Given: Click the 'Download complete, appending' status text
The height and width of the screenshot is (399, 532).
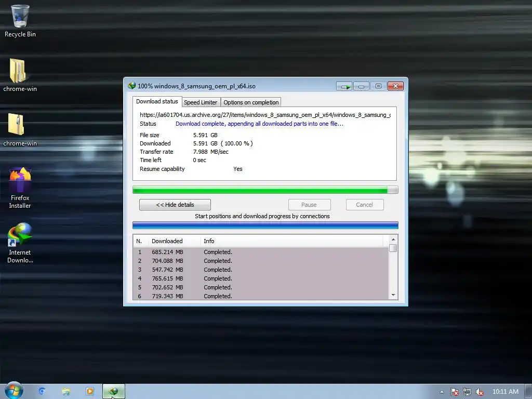Looking at the screenshot, I should click(260, 124).
